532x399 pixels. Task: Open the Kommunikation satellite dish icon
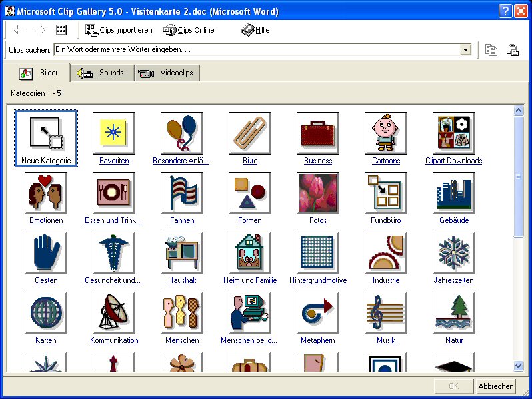[x=114, y=313]
